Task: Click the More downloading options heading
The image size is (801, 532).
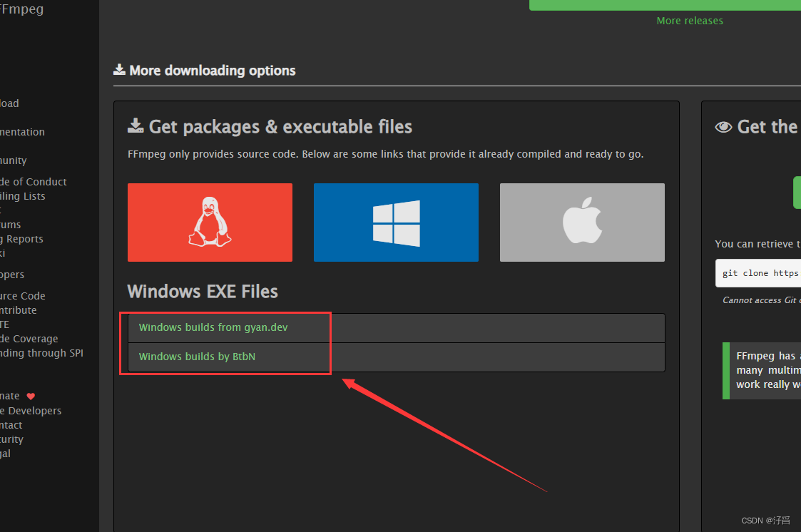Action: (x=213, y=71)
